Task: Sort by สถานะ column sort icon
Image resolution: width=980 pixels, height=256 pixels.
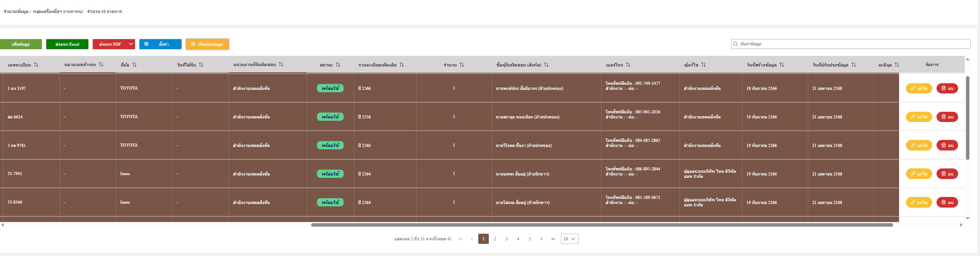Action: pos(338,65)
